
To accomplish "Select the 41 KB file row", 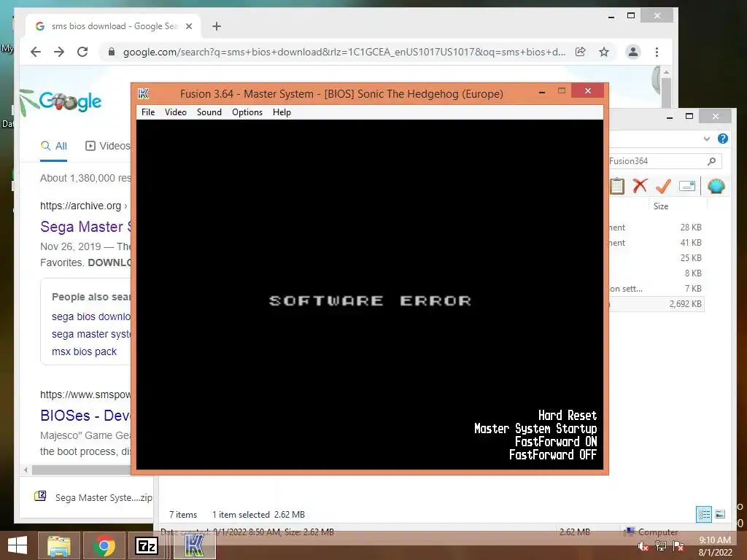I will (x=656, y=243).
